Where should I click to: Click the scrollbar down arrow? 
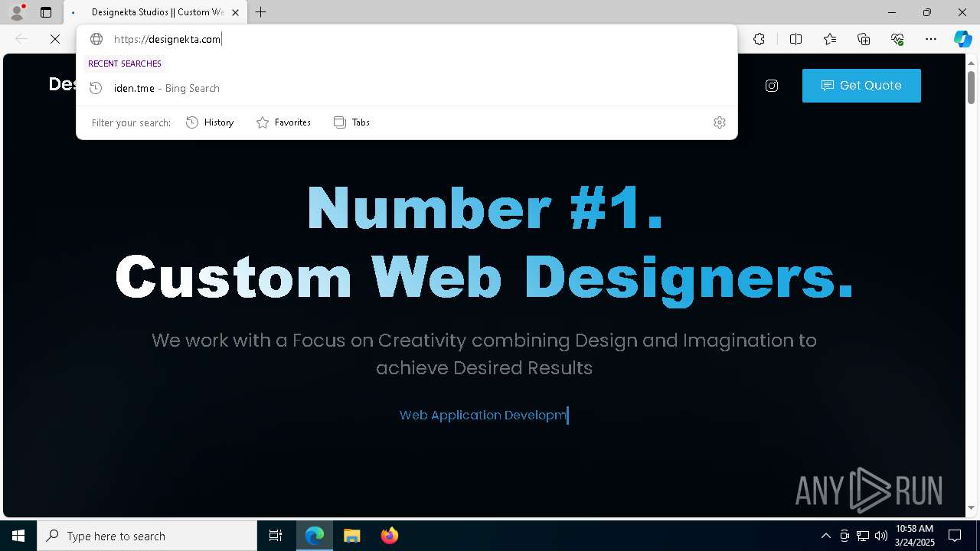pyautogui.click(x=971, y=507)
